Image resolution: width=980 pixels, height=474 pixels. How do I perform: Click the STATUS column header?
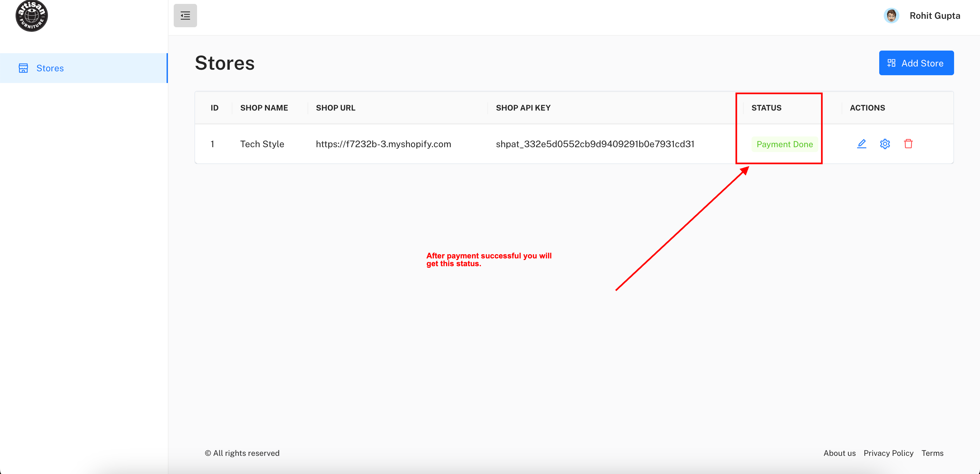pyautogui.click(x=766, y=108)
